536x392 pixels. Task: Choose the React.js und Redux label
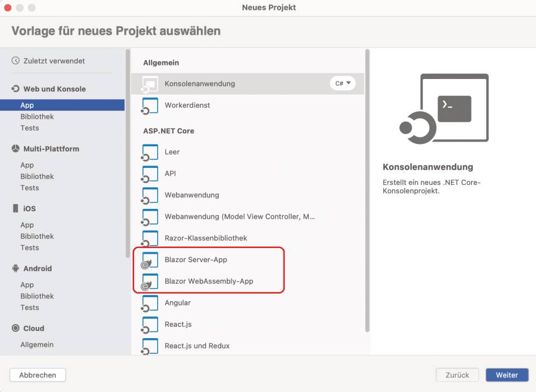coord(197,346)
